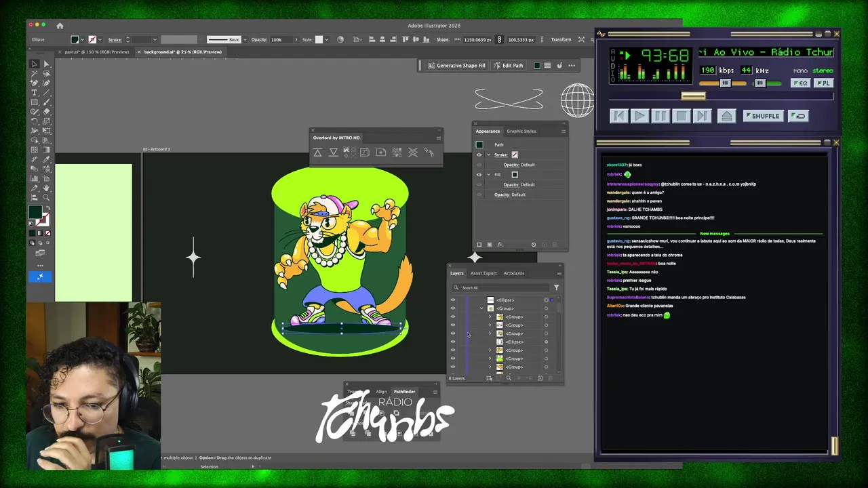Click the Search All field in Layers
The width and height of the screenshot is (868, 488).
[x=500, y=287]
